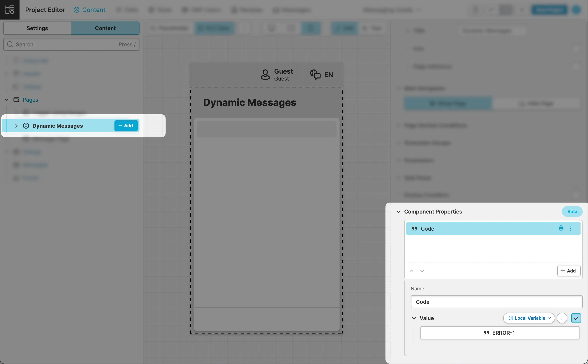Open the Value options three-dot button
This screenshot has width=588, height=364.
tap(562, 318)
